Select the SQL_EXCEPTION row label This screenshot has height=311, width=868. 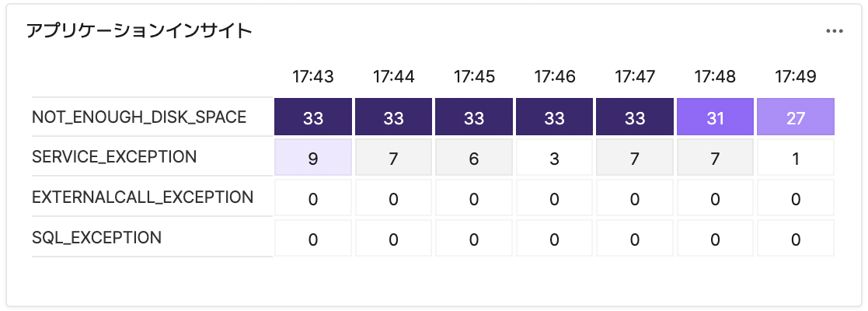pos(97,238)
